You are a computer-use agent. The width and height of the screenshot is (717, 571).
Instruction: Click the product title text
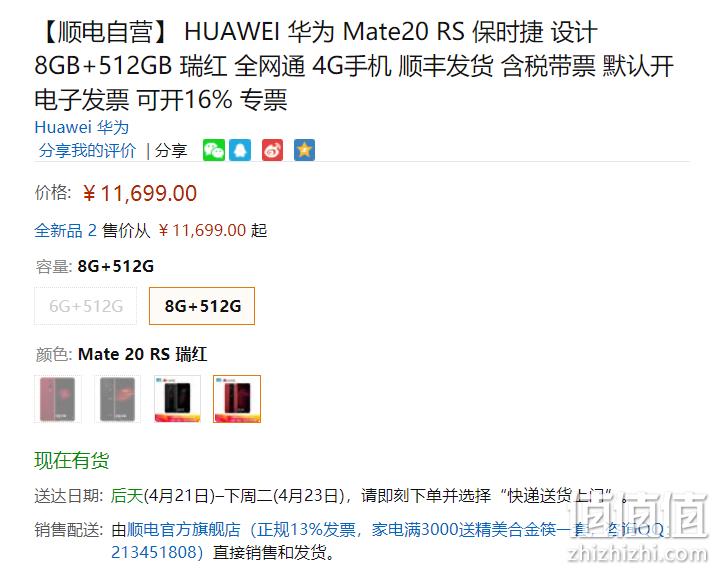tap(353, 65)
